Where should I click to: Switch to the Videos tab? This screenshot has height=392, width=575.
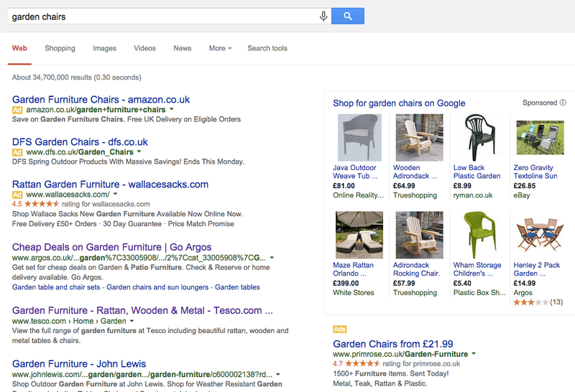point(144,48)
